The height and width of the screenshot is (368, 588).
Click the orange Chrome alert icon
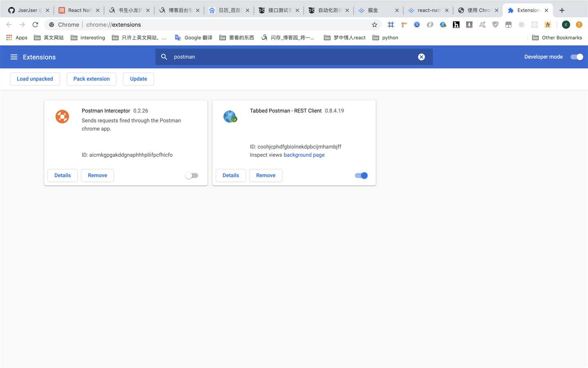tap(579, 25)
